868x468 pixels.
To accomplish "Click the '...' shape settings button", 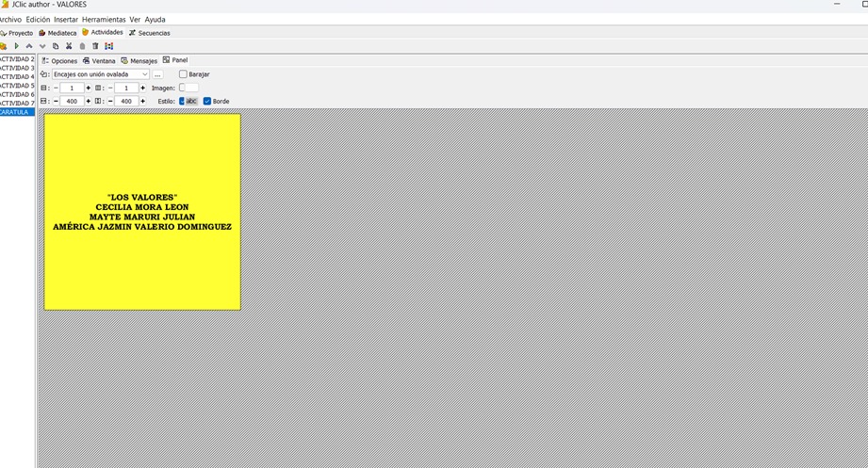I will click(157, 74).
